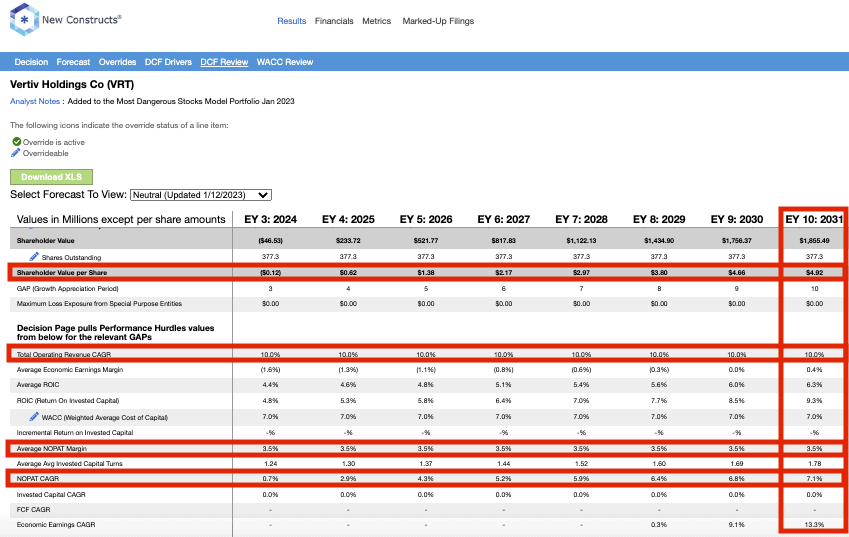Open the Analyst Notes link
The image size is (849, 537).
tap(35, 101)
